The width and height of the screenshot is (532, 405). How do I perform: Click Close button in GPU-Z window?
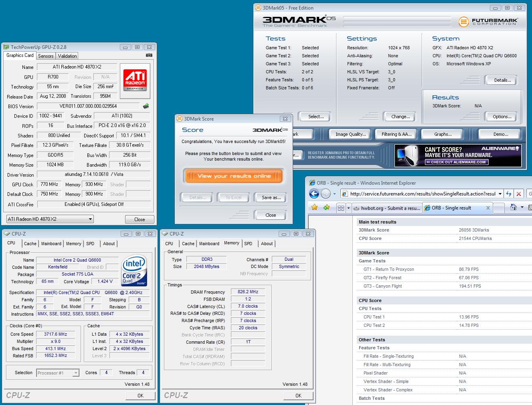click(140, 220)
